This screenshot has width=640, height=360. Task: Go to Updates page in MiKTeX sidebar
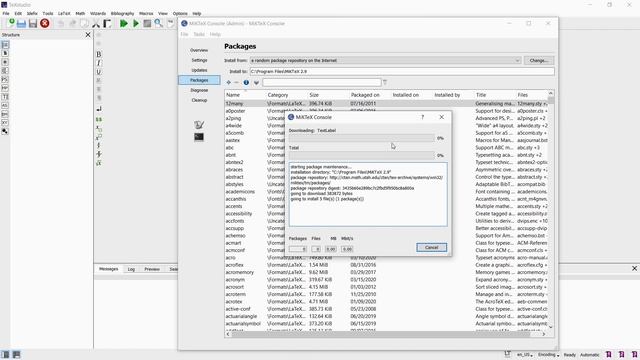point(199,70)
